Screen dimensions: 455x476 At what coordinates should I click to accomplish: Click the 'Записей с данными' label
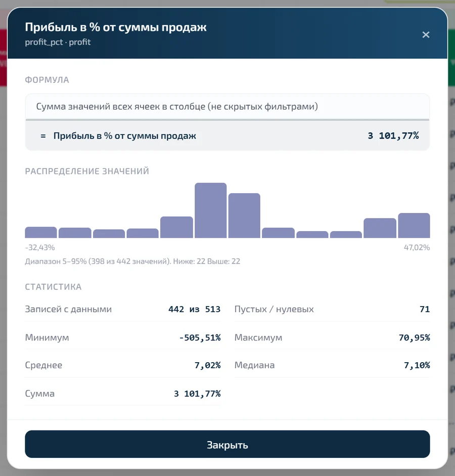click(68, 309)
